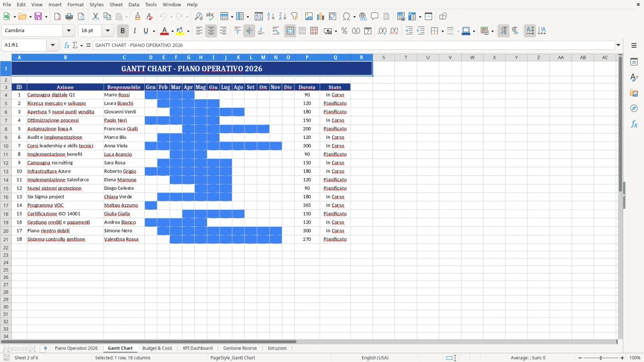Open background color dropdown arrow
This screenshot has width=644, height=362.
coord(188,31)
